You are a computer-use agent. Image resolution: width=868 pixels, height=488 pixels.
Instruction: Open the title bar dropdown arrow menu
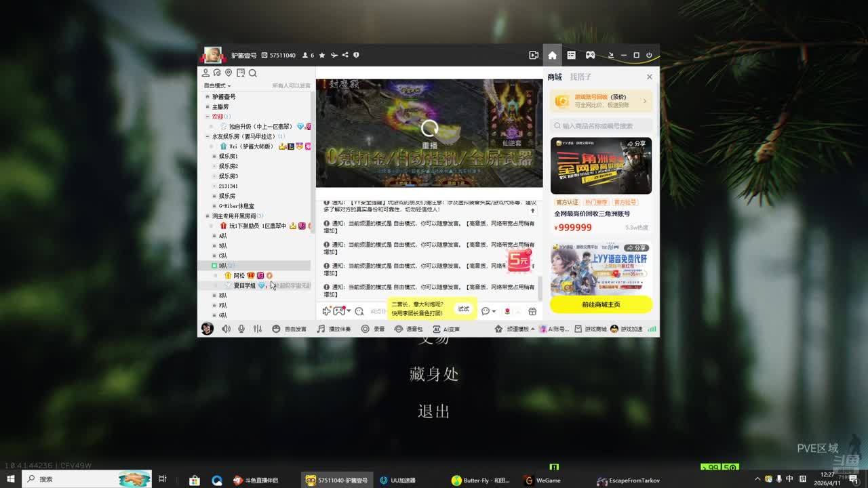610,55
